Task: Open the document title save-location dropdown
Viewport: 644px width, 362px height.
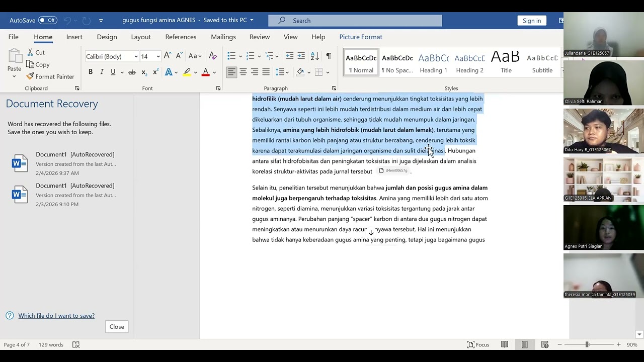Action: click(x=252, y=20)
